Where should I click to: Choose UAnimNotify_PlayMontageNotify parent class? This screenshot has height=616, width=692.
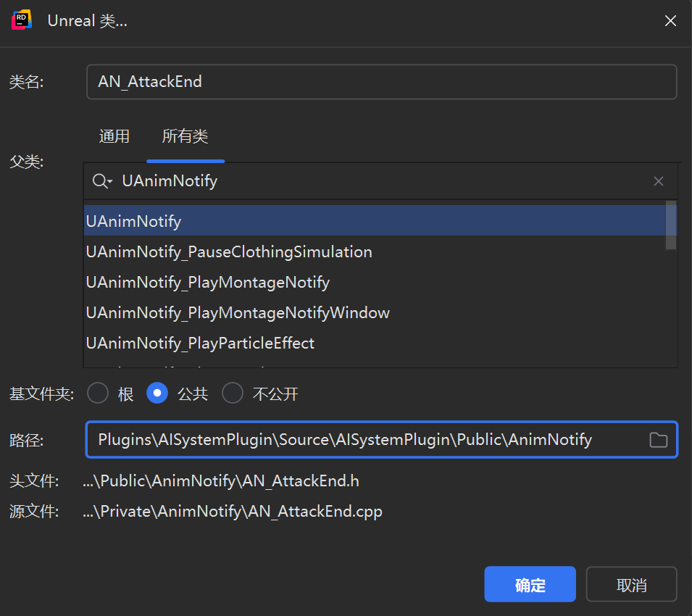208,283
